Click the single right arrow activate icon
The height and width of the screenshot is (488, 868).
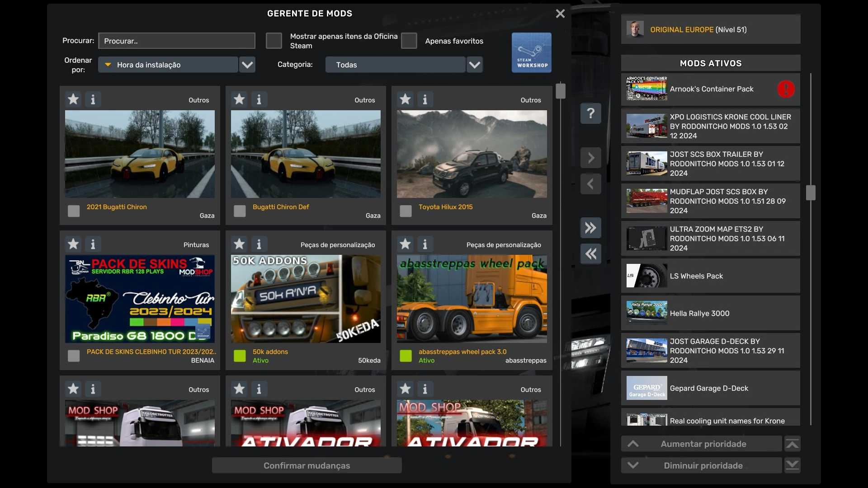[x=590, y=158]
